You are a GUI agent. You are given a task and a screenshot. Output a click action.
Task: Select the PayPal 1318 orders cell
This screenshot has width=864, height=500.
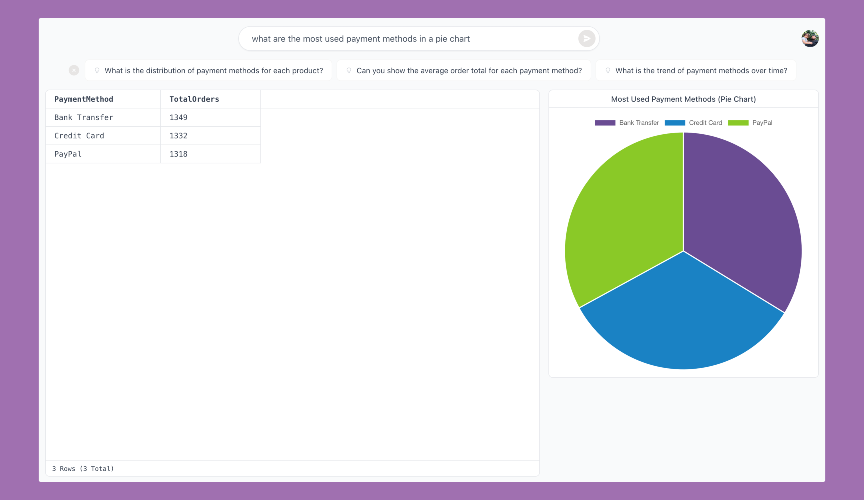[x=210, y=154]
